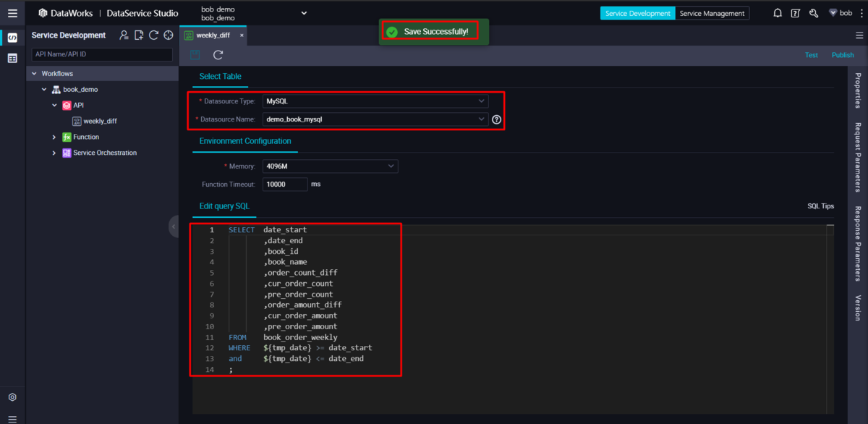Click the pre_order_amount SQL line
Screen dimensions: 868x424
coord(300,326)
